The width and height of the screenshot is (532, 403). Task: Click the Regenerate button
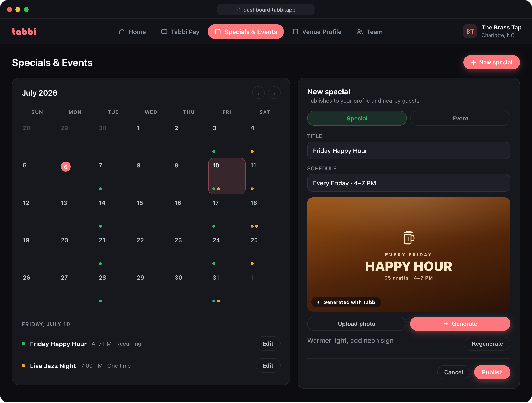(487, 344)
